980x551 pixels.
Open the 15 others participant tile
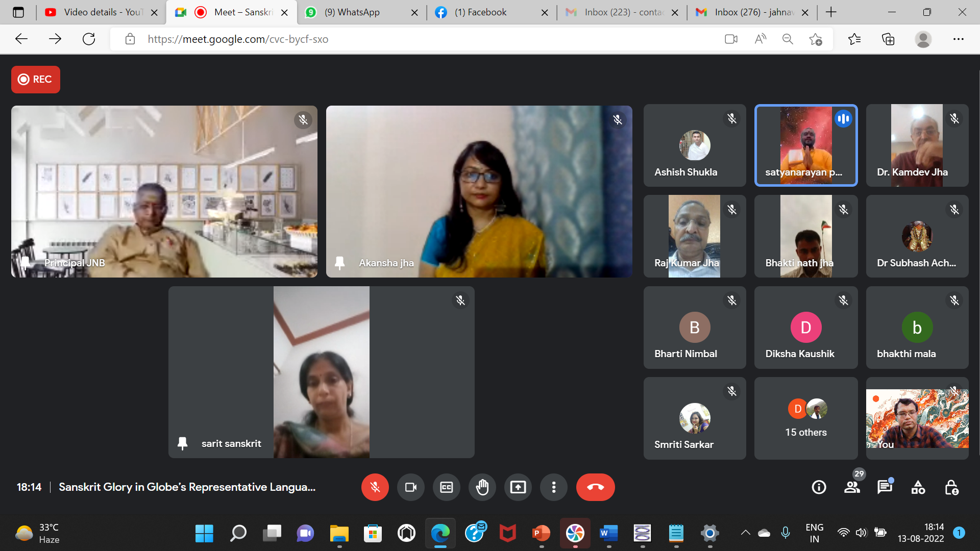click(805, 418)
